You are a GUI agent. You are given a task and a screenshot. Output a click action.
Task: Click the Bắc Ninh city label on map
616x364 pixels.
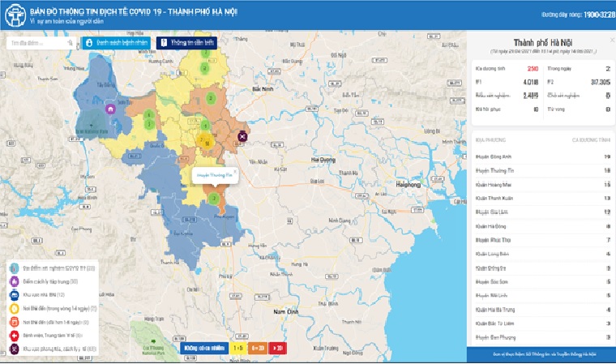point(263,89)
